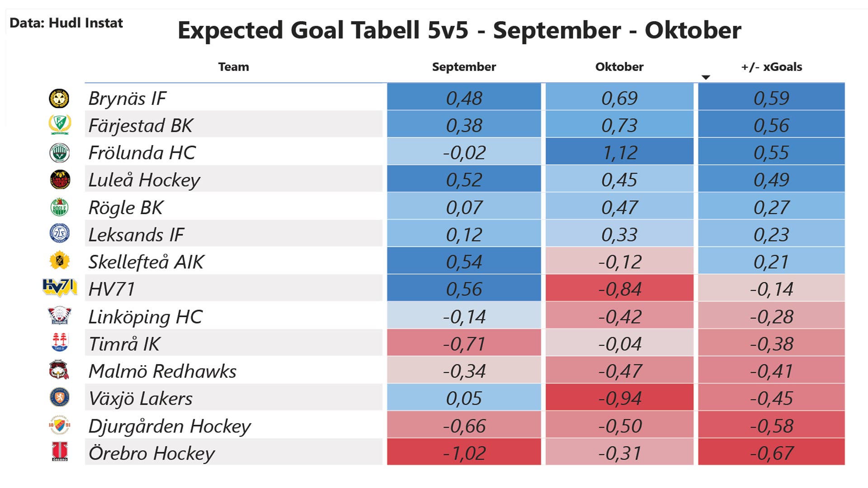The height and width of the screenshot is (488, 868).
Task: Click the Färjestad BK team logo
Action: point(60,125)
